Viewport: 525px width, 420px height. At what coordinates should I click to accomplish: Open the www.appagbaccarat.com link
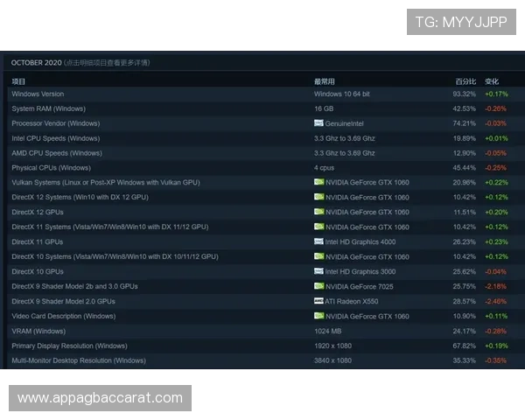101,398
